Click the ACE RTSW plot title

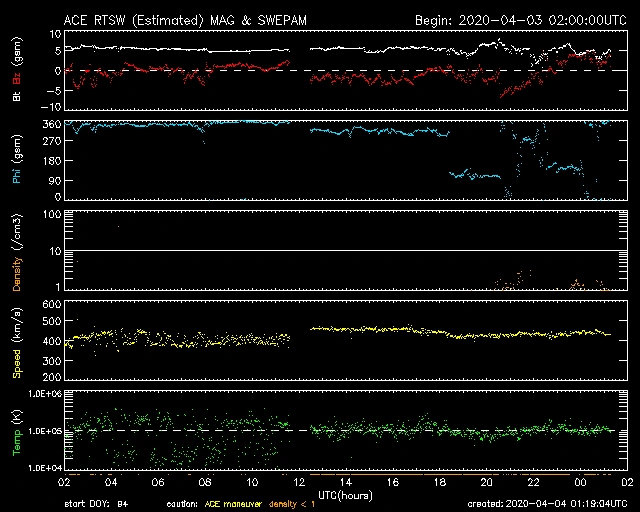[172, 20]
